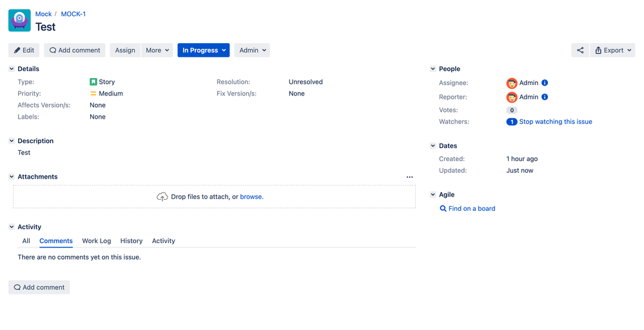Open the More dropdown menu
644x330 pixels.
pos(157,50)
